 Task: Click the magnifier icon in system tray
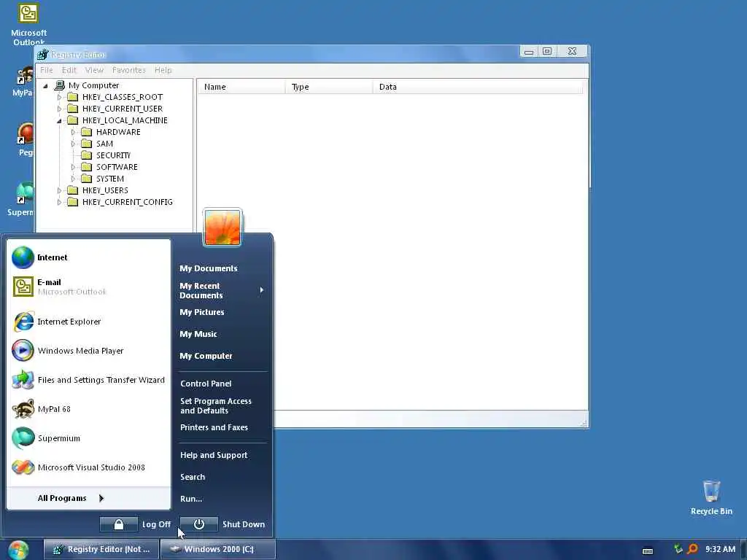pyautogui.click(x=693, y=549)
